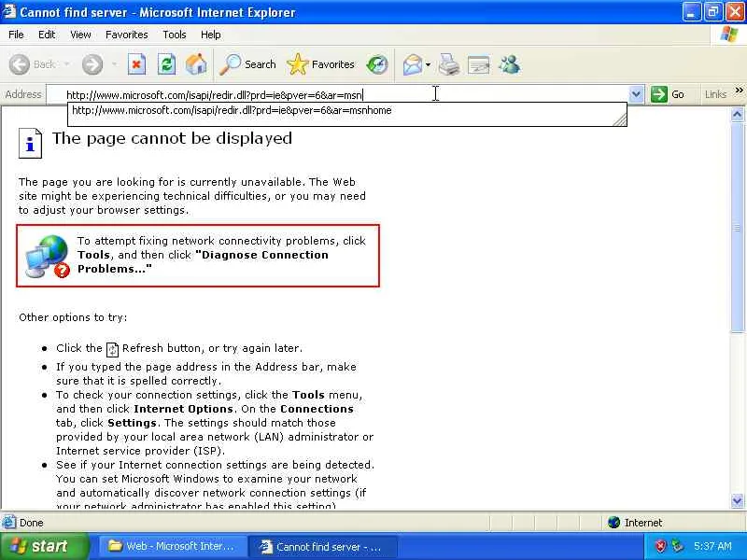Open the View menu
747x560 pixels.
point(80,35)
